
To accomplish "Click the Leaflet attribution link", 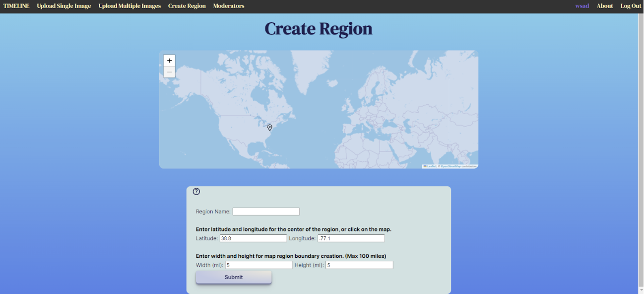I will point(431,166).
